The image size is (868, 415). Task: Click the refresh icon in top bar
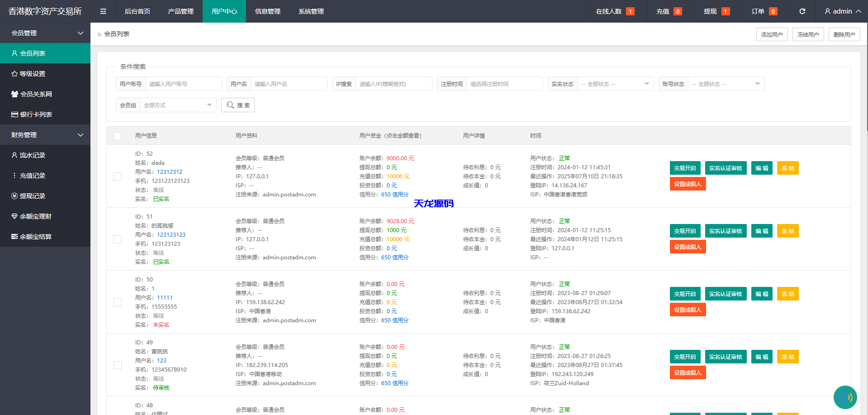point(802,11)
